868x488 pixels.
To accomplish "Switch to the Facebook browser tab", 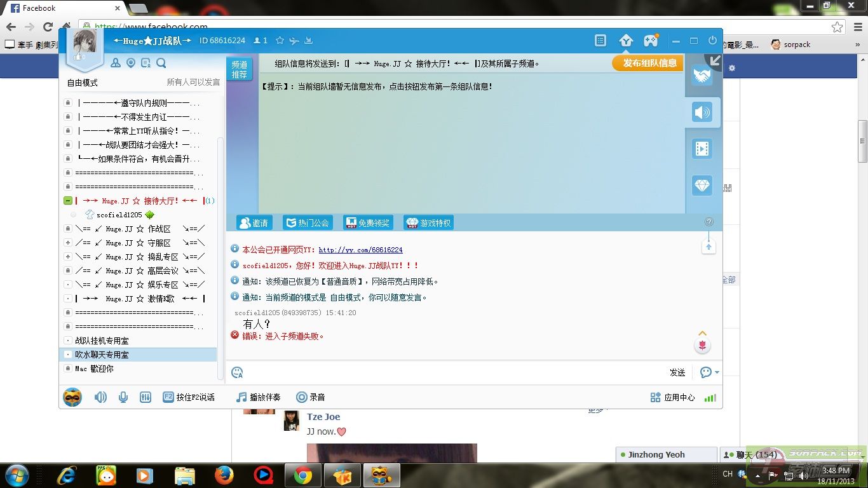I will [38, 8].
